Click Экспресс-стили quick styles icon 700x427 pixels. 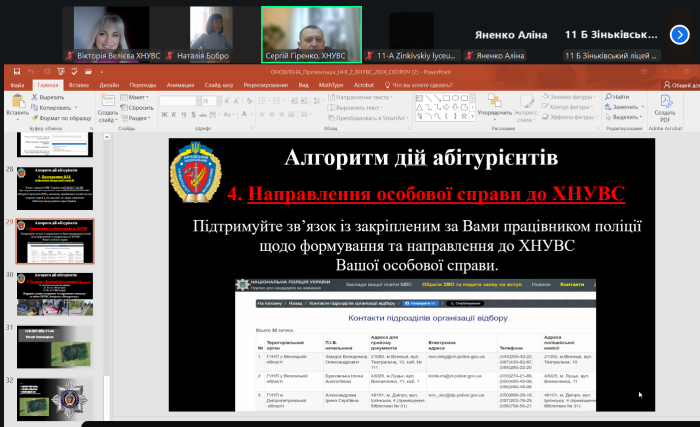pyautogui.click(x=526, y=100)
